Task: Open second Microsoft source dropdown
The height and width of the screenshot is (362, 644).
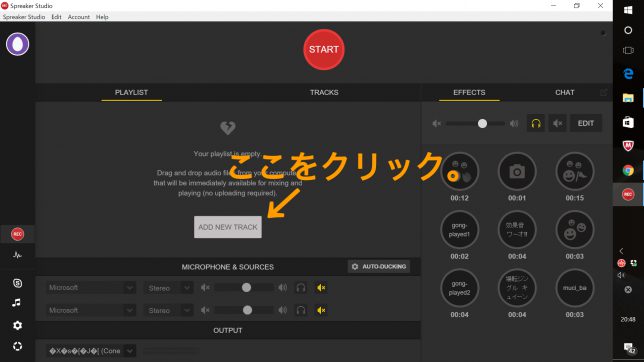Action: pyautogui.click(x=90, y=310)
